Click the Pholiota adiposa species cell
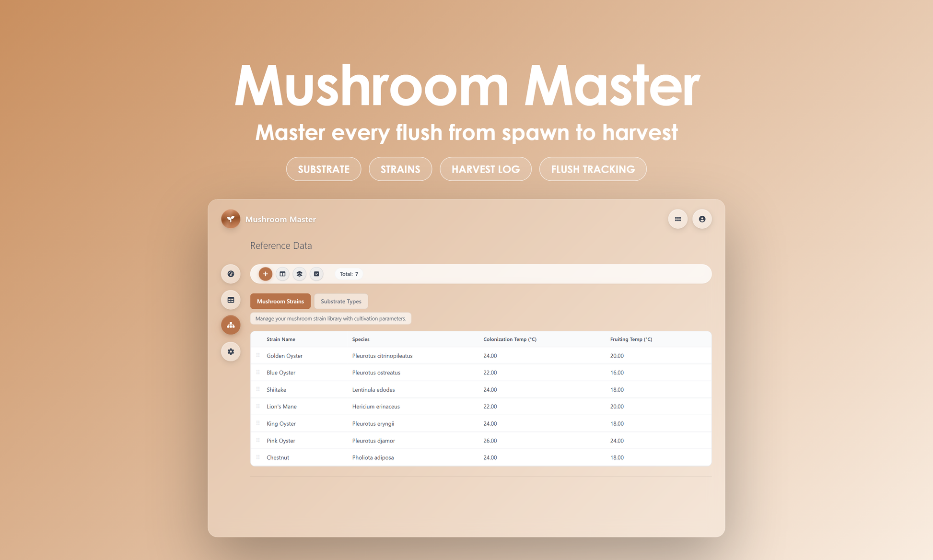Screen dimensions: 933x560 click(x=373, y=458)
